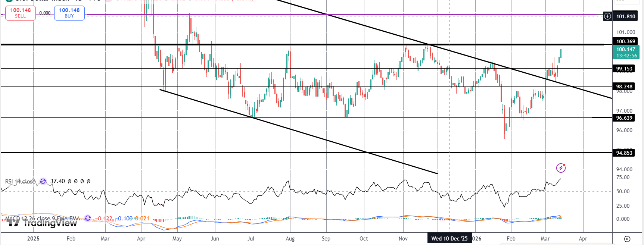Image resolution: width=644 pixels, height=245 pixels.
Task: Click the 96.000 price scale label
Action: point(624,131)
